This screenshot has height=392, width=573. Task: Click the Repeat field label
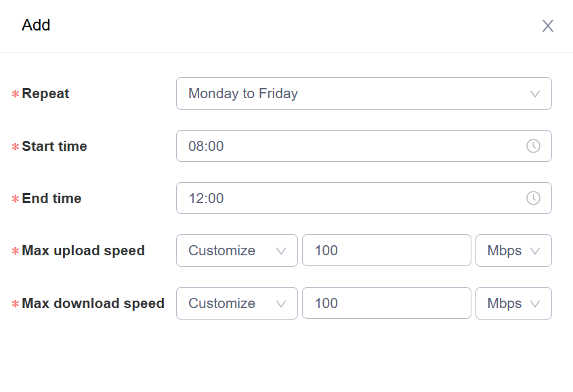[x=45, y=93]
